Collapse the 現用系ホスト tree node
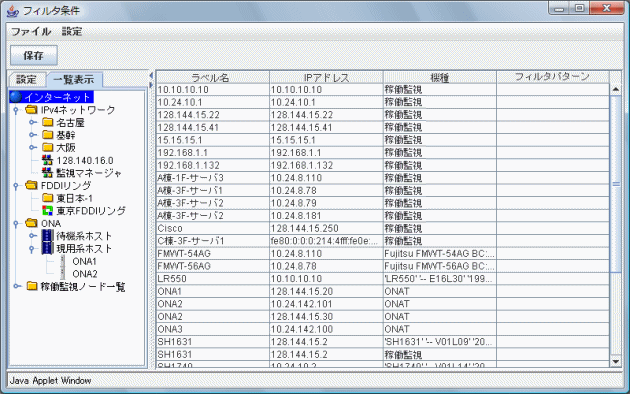Image resolution: width=630 pixels, height=394 pixels. (32, 249)
